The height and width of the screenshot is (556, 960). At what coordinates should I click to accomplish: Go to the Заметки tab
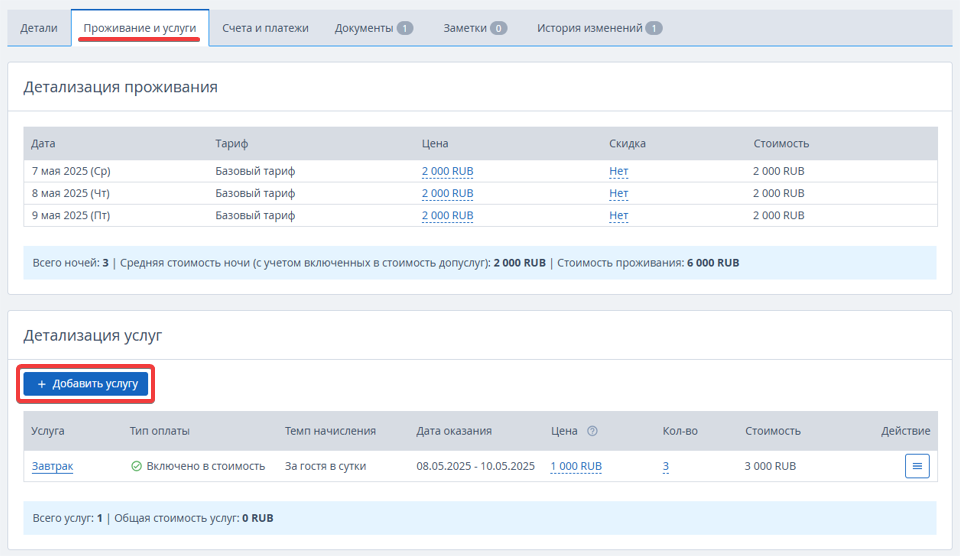coord(475,28)
